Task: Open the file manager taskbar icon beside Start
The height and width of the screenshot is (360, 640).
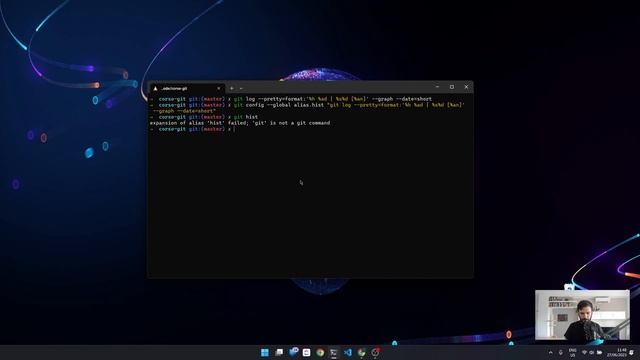Action: [279, 352]
